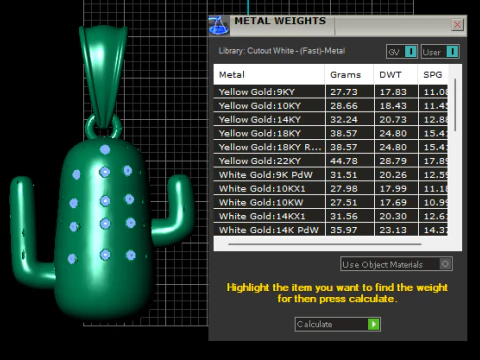The height and width of the screenshot is (360, 480).
Task: Click the Library: Cutout White label
Action: pos(282,51)
